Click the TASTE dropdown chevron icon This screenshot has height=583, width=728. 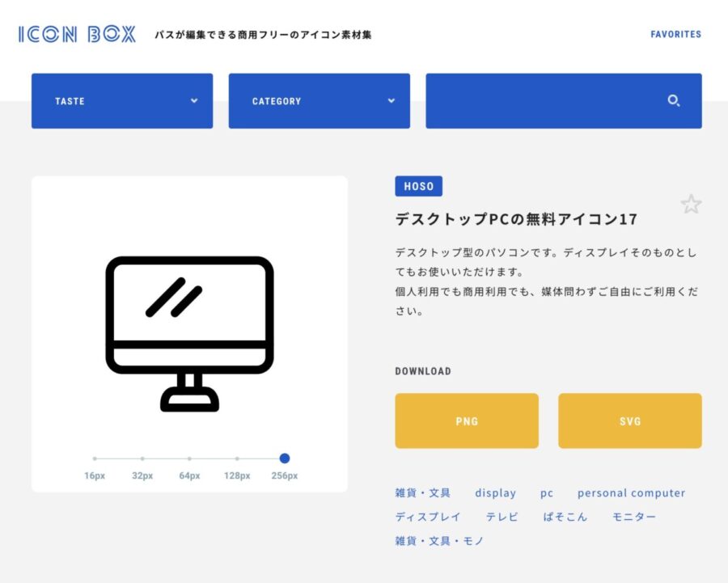click(x=193, y=100)
